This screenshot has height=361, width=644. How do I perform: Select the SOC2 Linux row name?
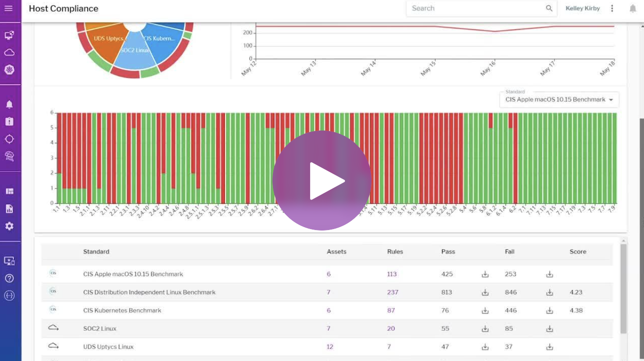point(100,329)
